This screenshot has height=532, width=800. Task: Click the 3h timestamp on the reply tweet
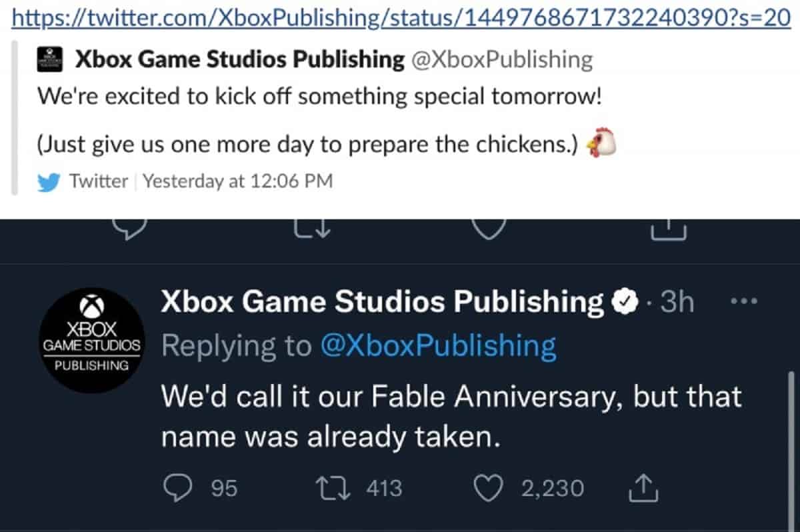click(676, 301)
